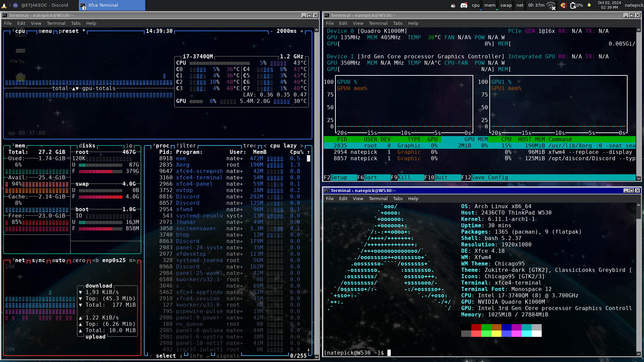The image size is (644, 362).
Task: Open Tabs menu in btop terminal
Action: point(76,23)
